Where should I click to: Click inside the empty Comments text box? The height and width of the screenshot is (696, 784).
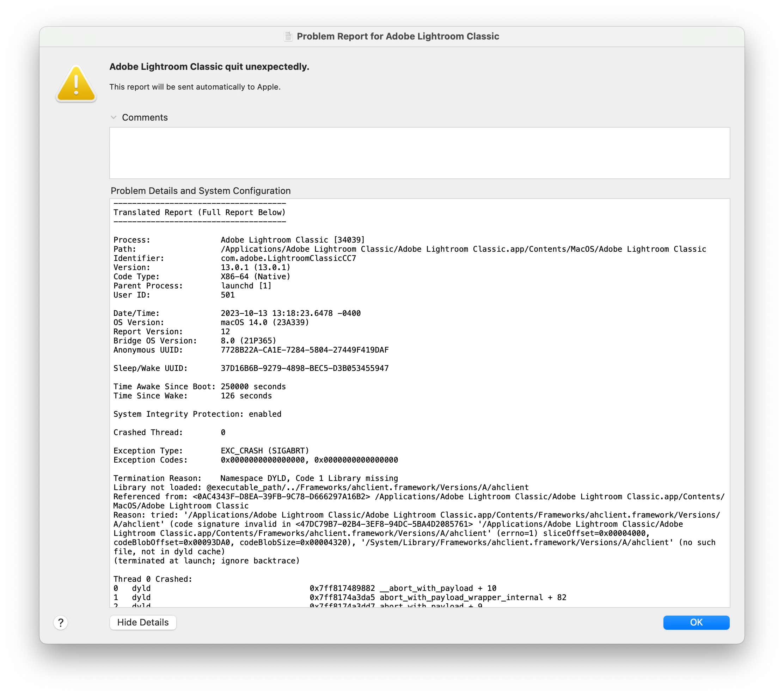pos(419,153)
